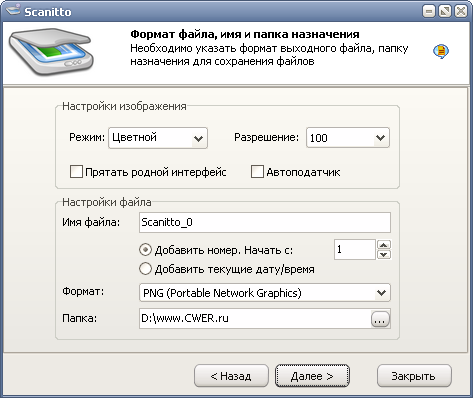Select Добавить текущие дату/время radio option
This screenshot has height=398, width=473.
coord(145,269)
